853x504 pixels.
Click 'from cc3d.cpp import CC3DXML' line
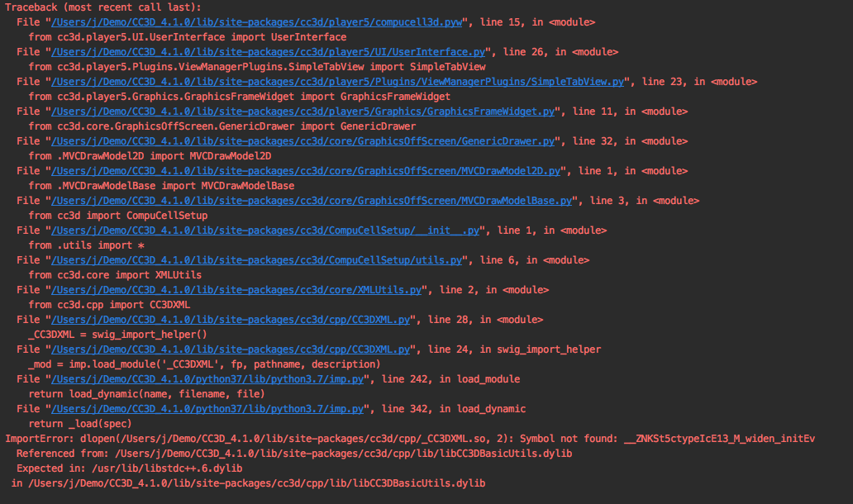tap(109, 305)
